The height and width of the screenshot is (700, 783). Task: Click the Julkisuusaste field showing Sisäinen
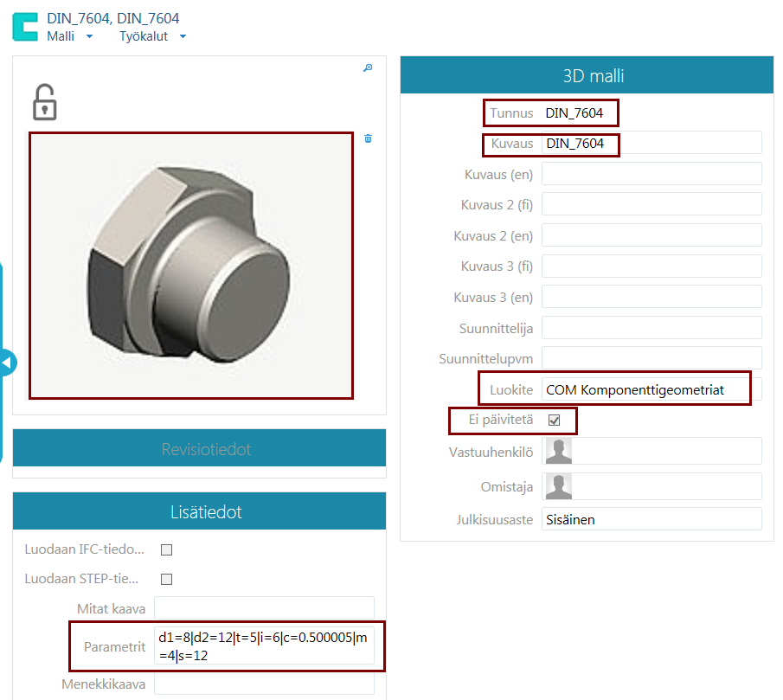click(651, 519)
